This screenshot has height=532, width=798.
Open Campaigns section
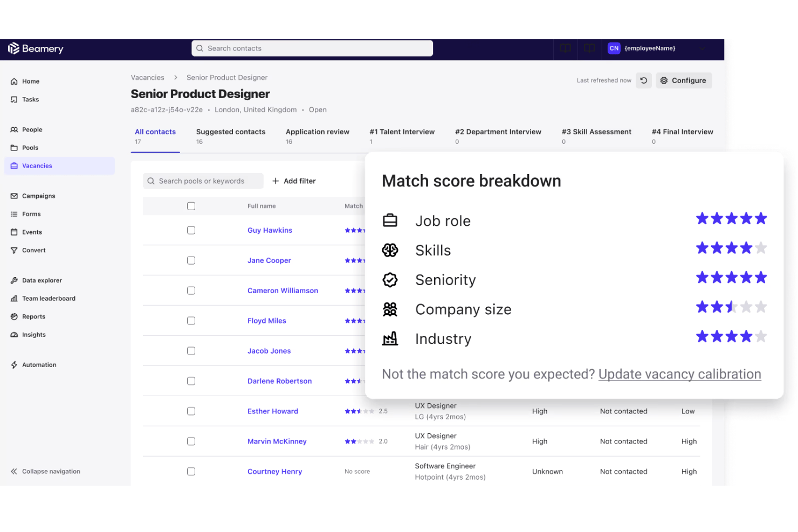coord(33,196)
